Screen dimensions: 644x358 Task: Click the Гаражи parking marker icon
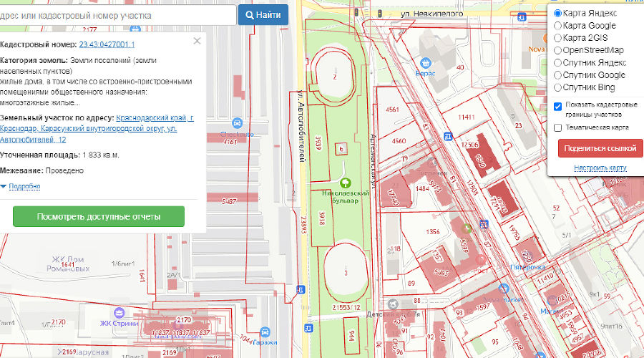[x=265, y=332]
